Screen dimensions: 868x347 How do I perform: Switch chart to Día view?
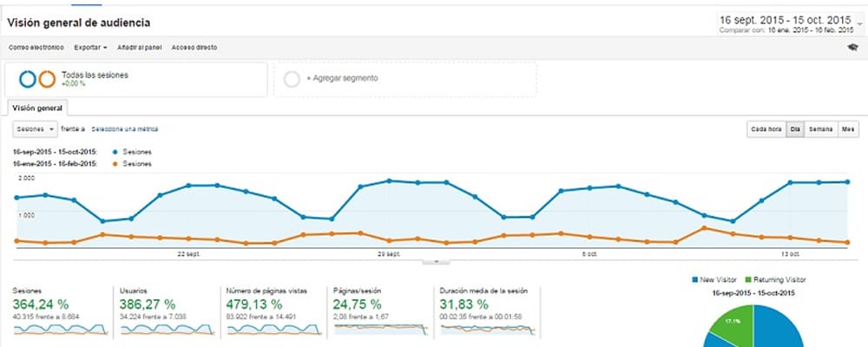(795, 129)
